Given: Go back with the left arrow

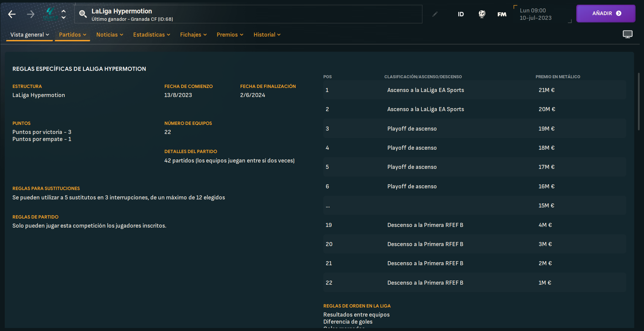Looking at the screenshot, I should [12, 14].
